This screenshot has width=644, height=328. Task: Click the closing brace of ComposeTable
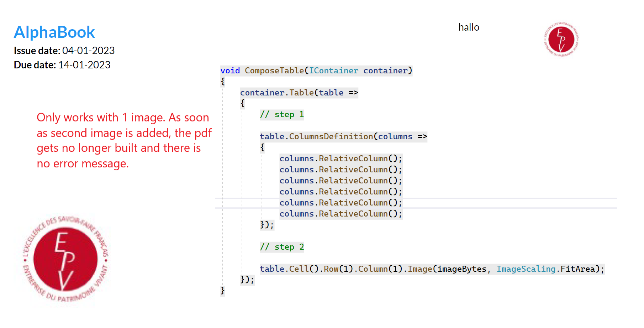[x=222, y=290]
